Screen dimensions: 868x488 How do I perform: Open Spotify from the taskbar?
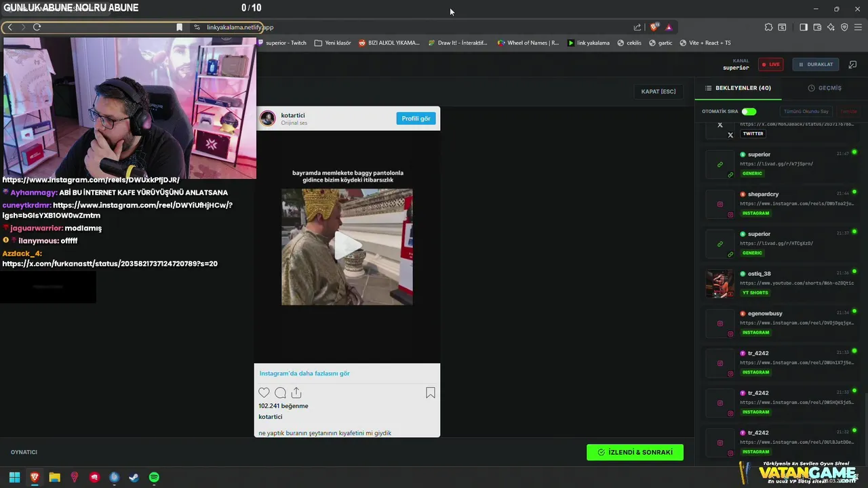(154, 477)
